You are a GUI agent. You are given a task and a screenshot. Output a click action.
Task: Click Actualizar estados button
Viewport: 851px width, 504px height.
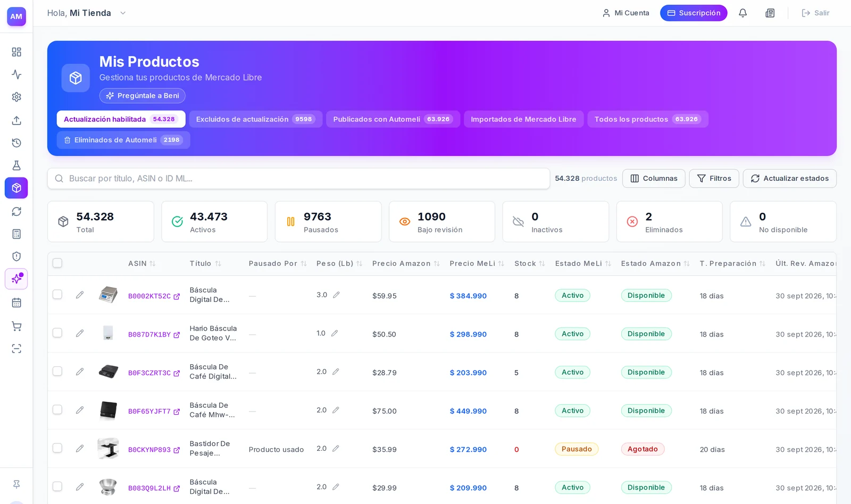click(789, 179)
